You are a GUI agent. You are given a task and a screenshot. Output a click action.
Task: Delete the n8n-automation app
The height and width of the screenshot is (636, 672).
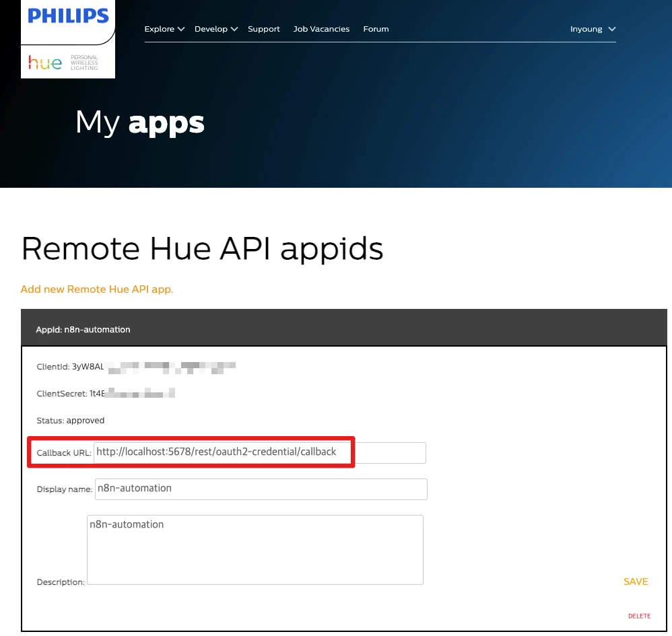(639, 616)
